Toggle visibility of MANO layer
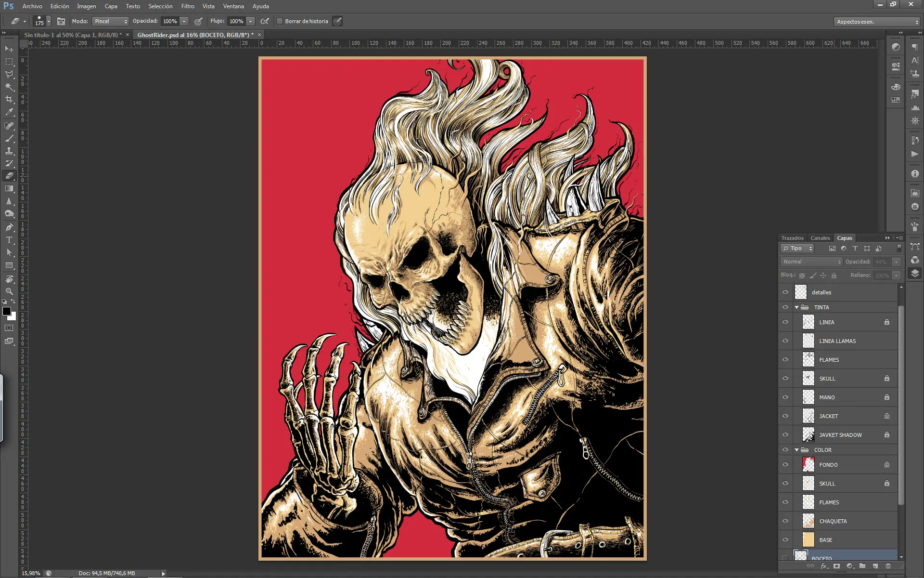 (785, 397)
